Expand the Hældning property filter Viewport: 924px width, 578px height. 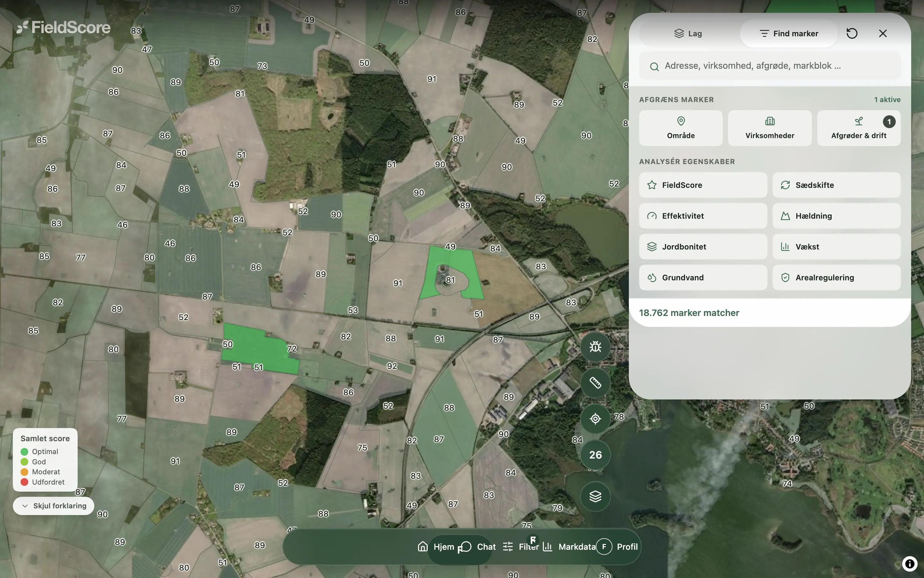point(836,216)
